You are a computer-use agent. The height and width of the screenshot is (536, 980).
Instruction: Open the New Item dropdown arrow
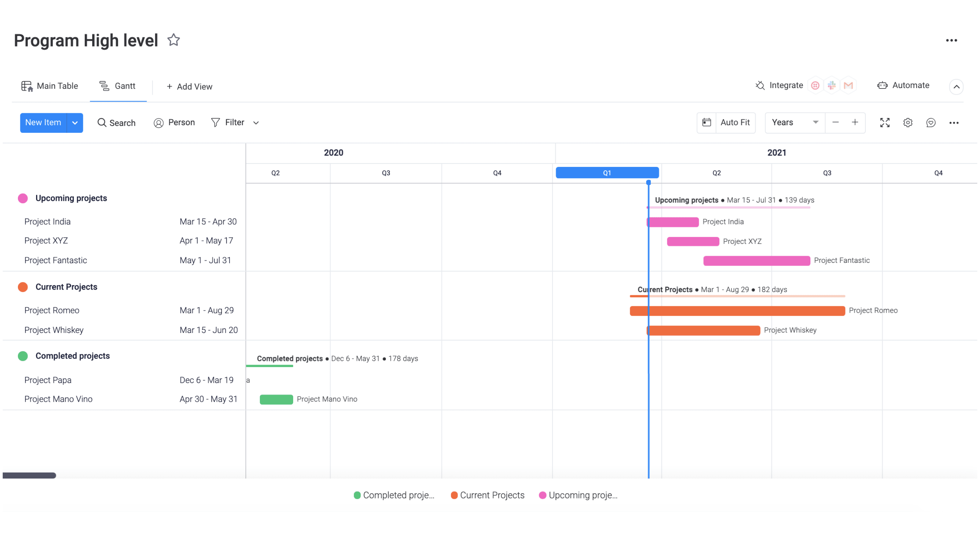[75, 122]
